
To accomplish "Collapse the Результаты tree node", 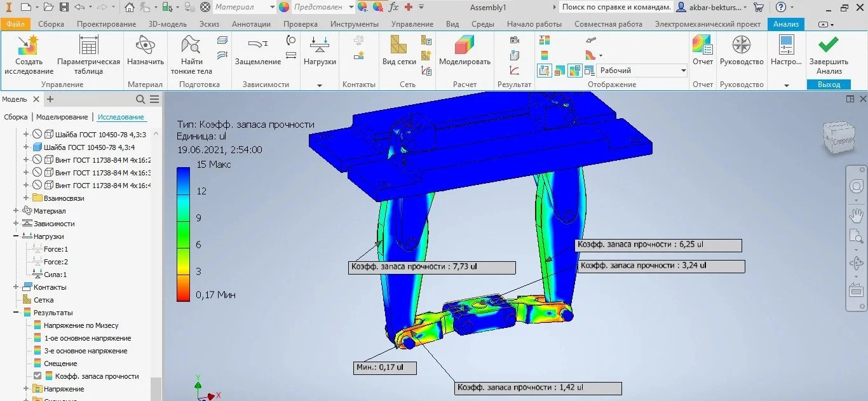I will point(17,313).
